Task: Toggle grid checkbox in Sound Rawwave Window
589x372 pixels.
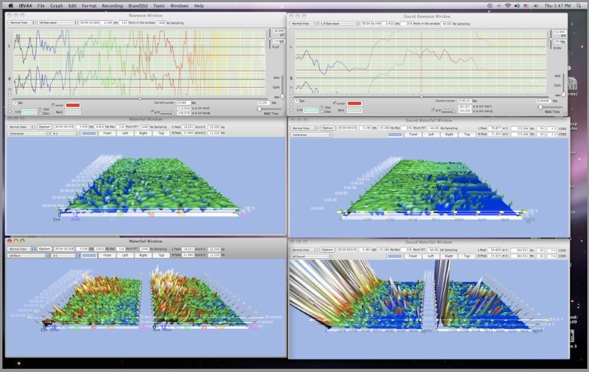Action: click(433, 110)
